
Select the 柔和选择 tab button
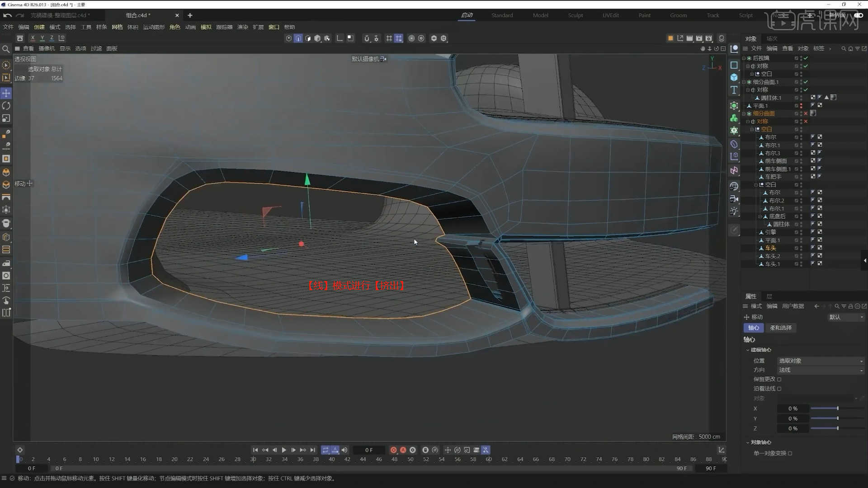click(781, 328)
